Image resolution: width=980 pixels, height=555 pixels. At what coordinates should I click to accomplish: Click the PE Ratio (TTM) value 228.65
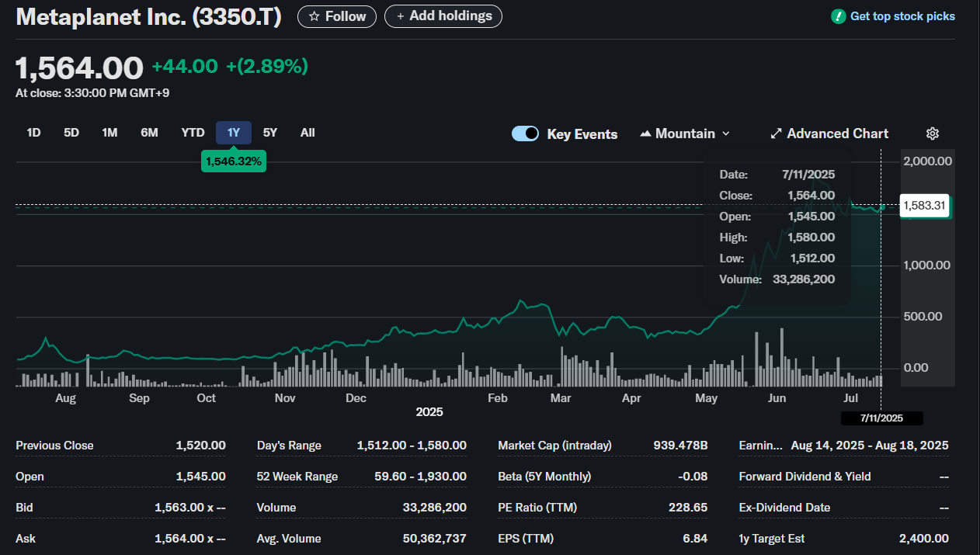pyautogui.click(x=688, y=508)
